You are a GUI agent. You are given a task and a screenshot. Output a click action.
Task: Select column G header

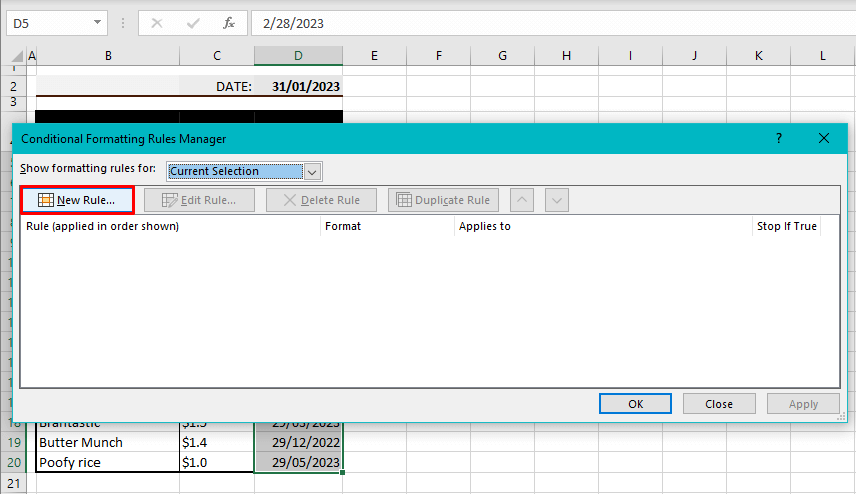point(502,56)
